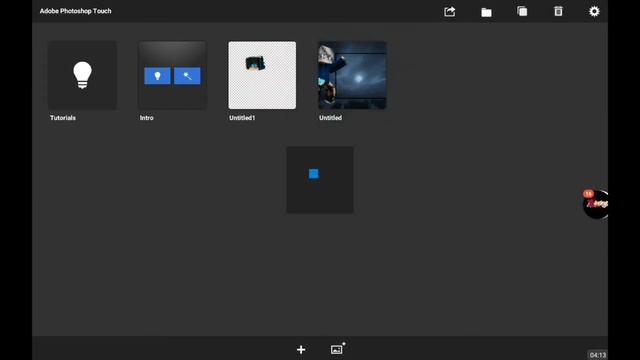Open the Untitled1 project thumbnail

tap(262, 75)
